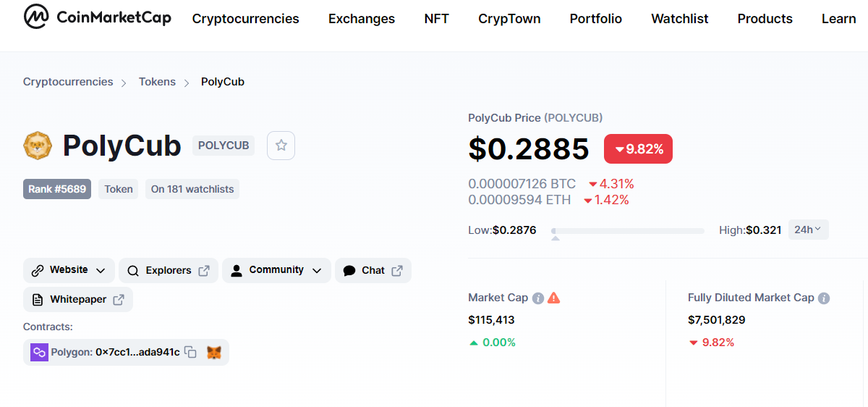Click the price range slider marker
868x407 pixels.
pos(555,238)
